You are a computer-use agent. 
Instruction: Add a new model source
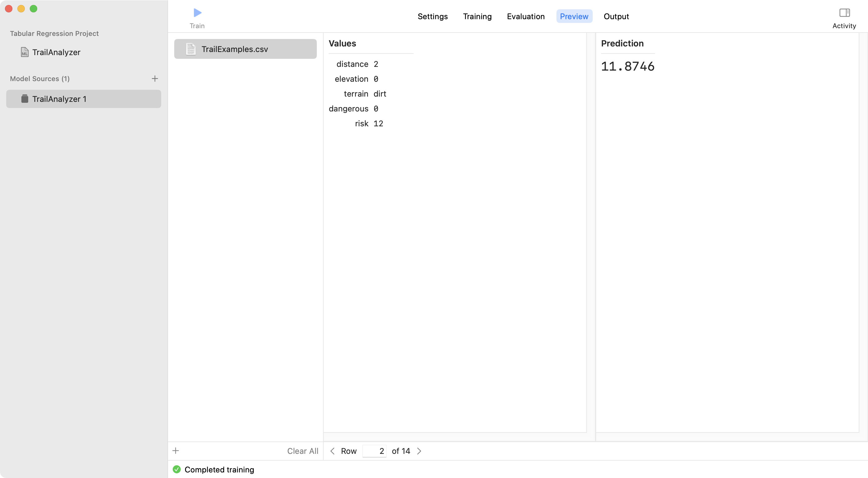click(155, 78)
